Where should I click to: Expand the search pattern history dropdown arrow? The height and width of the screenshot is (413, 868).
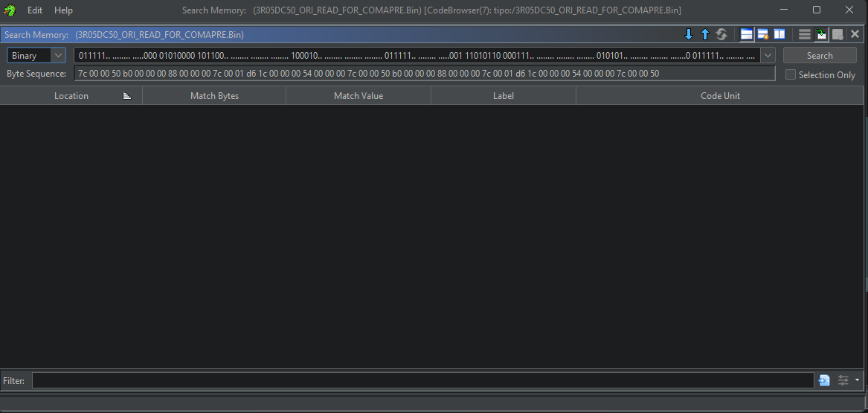click(x=768, y=55)
